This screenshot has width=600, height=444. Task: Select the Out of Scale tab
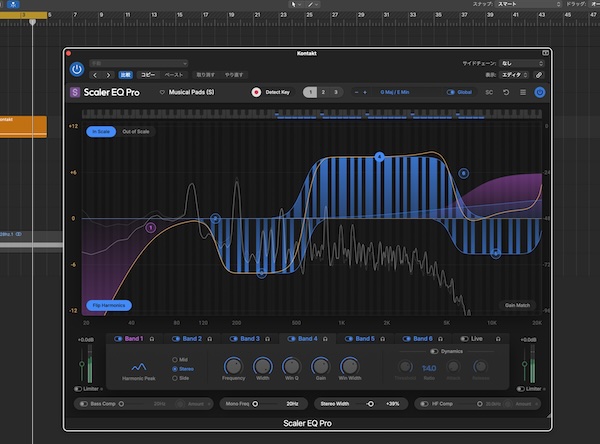point(136,132)
